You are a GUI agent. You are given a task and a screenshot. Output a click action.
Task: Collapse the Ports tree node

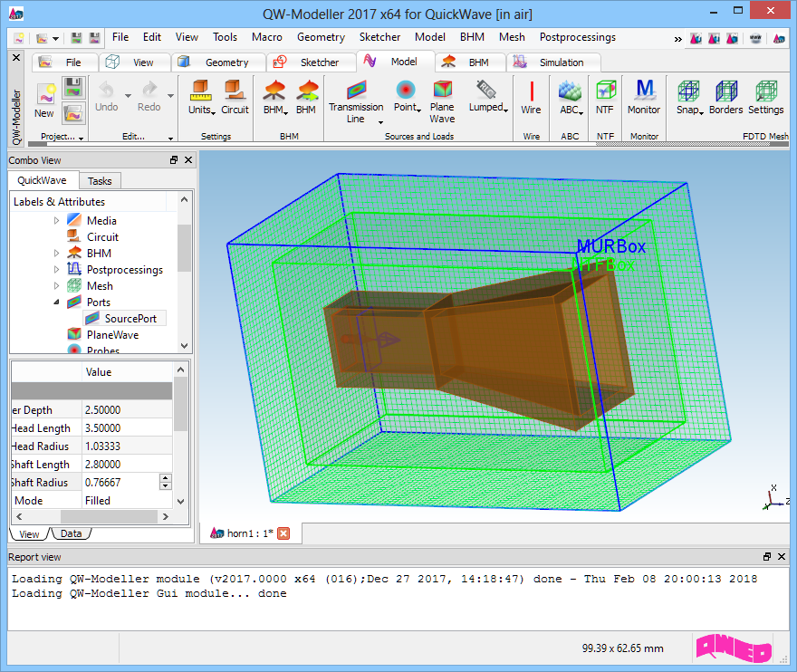click(x=56, y=302)
